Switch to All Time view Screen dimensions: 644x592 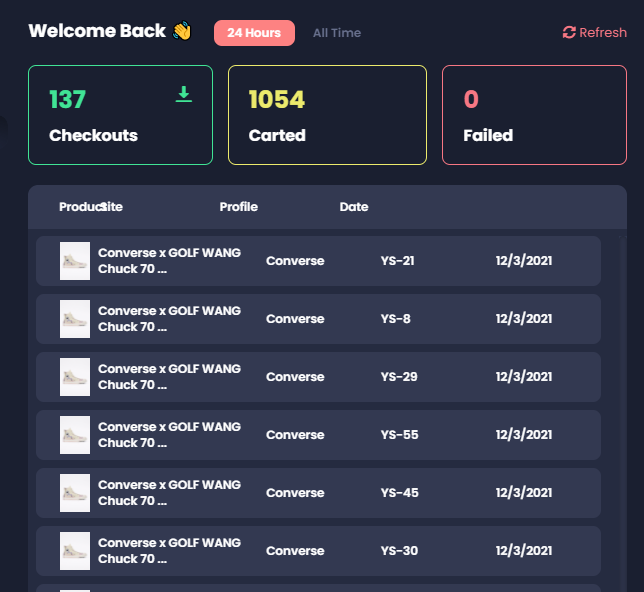point(337,33)
